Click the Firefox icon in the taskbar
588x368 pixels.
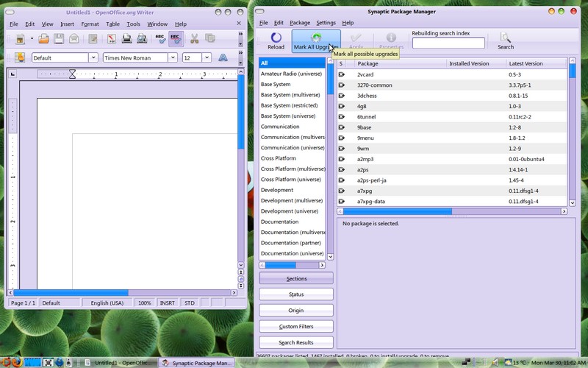click(x=16, y=362)
